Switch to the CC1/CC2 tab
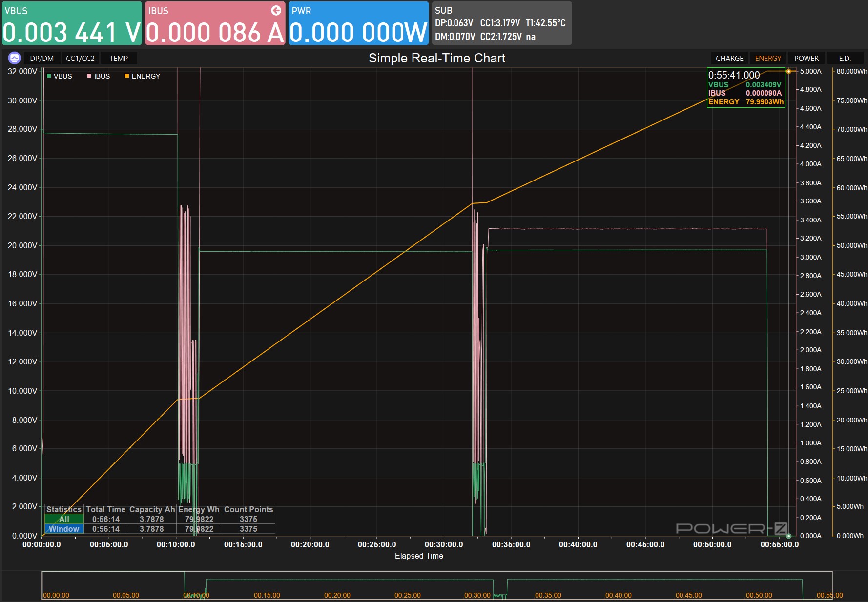 point(80,58)
